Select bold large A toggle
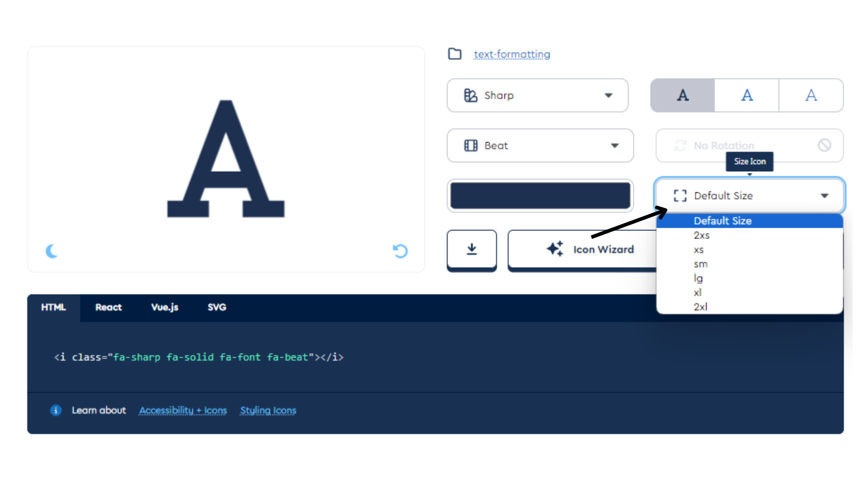 (x=683, y=95)
